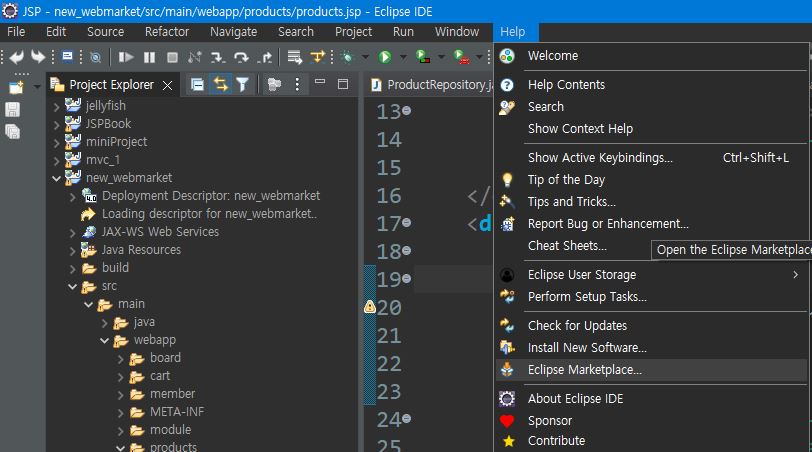Screen dimensions: 812x452
Task: Click the Suspend (pause) toolbar icon
Action: [x=149, y=57]
